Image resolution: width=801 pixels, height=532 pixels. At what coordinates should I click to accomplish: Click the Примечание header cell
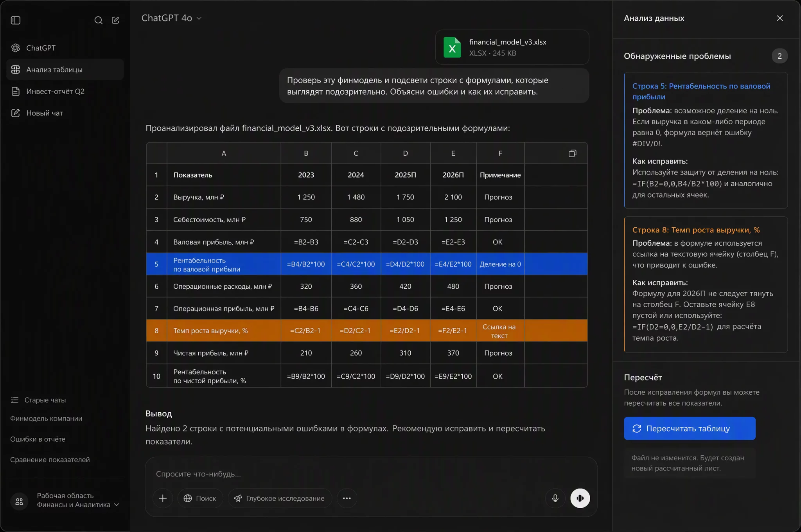(500, 175)
